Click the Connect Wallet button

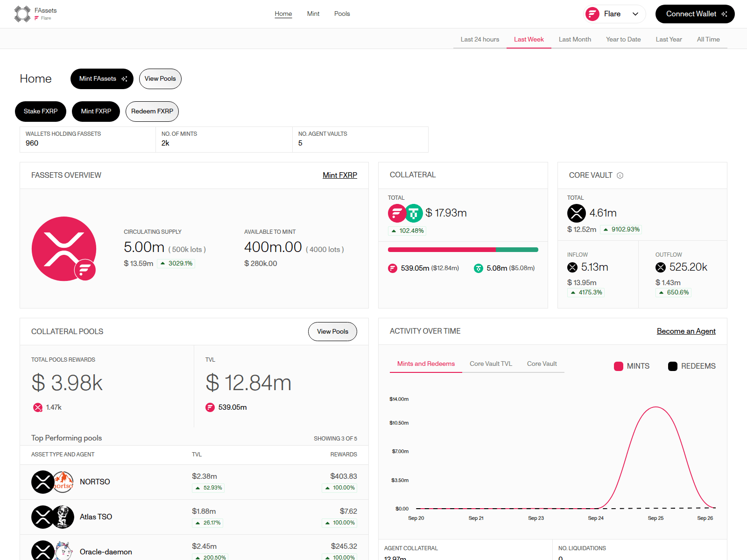click(x=695, y=14)
